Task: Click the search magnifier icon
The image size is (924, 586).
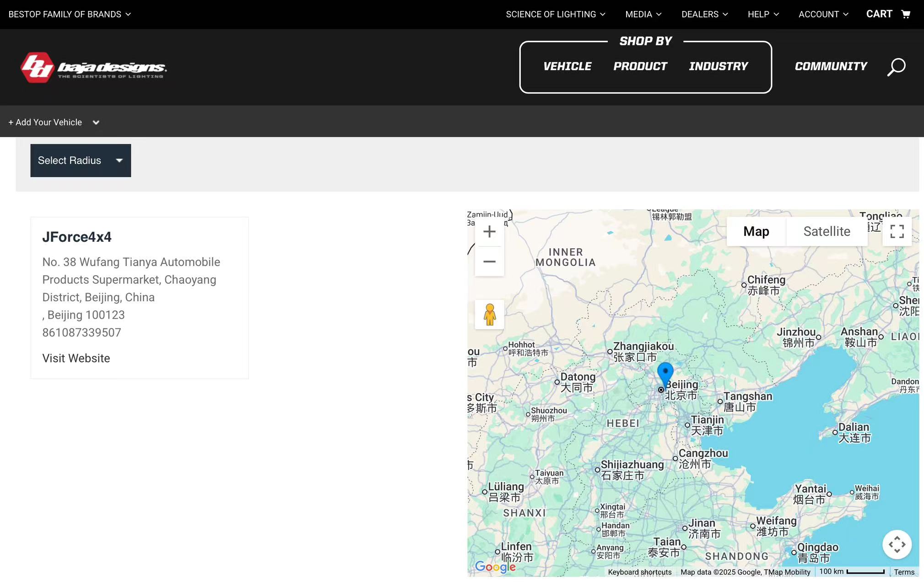Action: (896, 67)
